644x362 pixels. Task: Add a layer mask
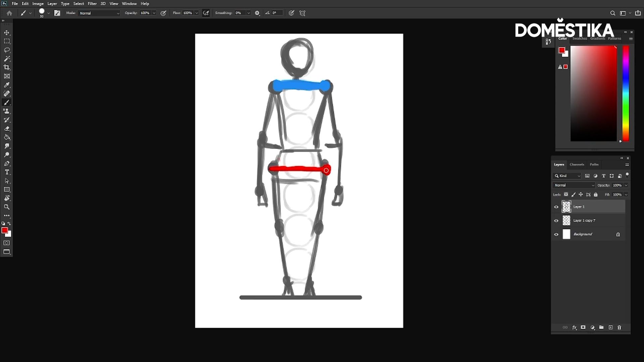583,327
